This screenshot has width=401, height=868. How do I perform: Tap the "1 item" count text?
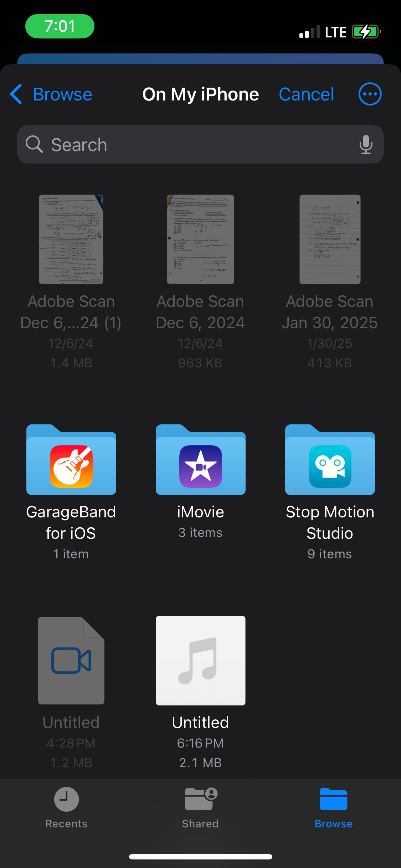pos(71,554)
